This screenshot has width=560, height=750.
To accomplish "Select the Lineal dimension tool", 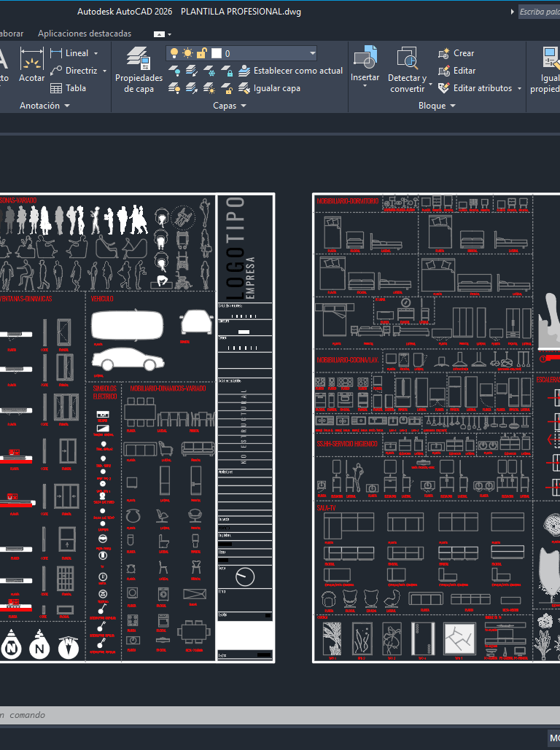I will 70,53.
